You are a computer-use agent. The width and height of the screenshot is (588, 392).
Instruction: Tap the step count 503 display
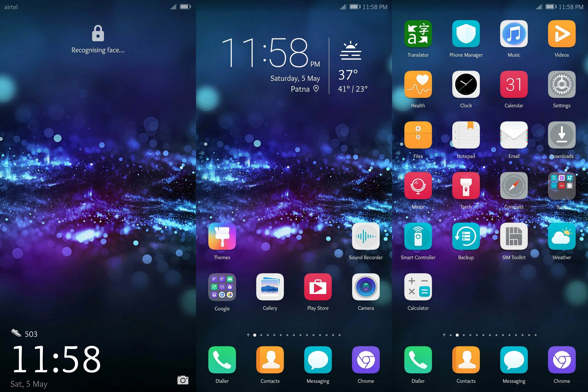pos(24,333)
